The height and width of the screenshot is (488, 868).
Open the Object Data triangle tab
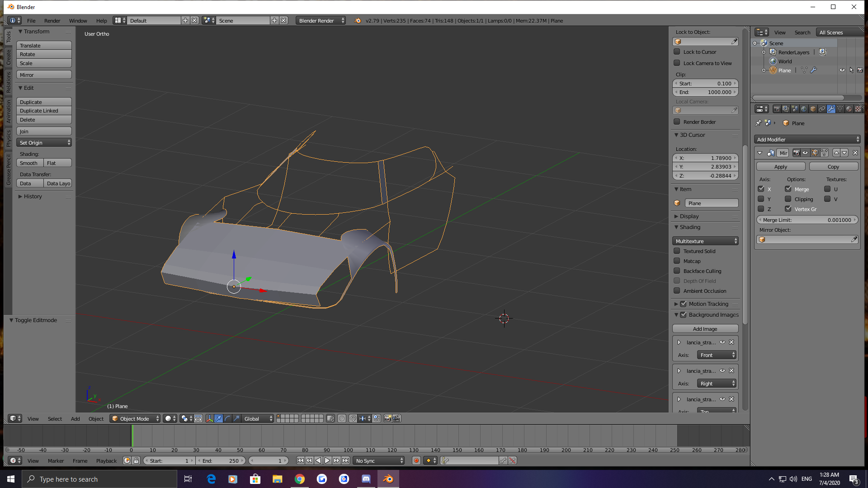point(840,109)
